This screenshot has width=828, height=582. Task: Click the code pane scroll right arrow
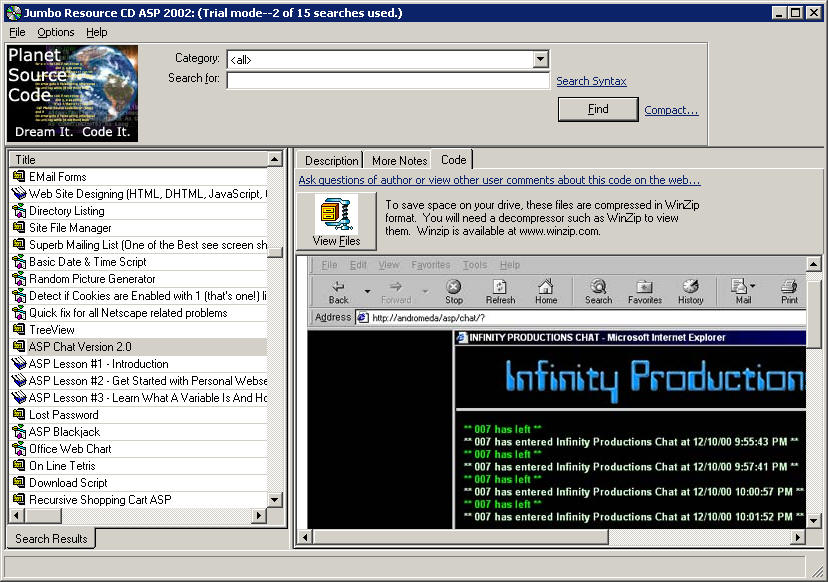coord(798,537)
